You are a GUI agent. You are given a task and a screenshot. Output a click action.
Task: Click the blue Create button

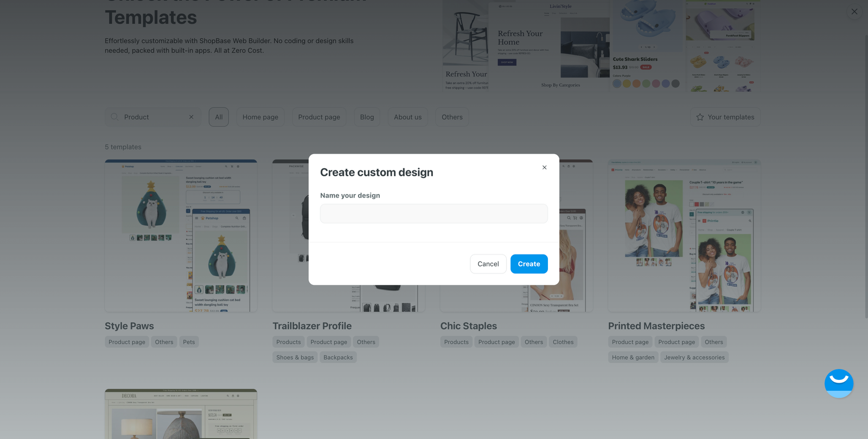point(529,264)
